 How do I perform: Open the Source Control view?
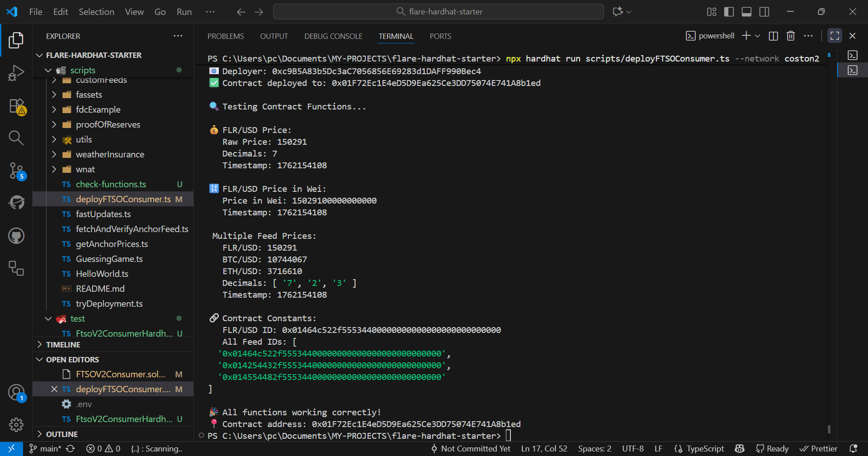(x=16, y=171)
